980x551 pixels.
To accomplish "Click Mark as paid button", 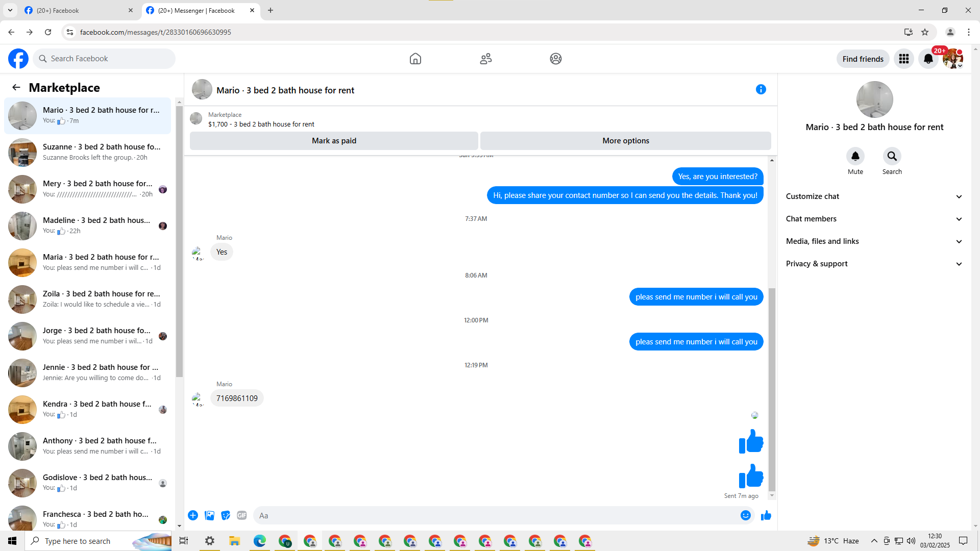I will [334, 141].
